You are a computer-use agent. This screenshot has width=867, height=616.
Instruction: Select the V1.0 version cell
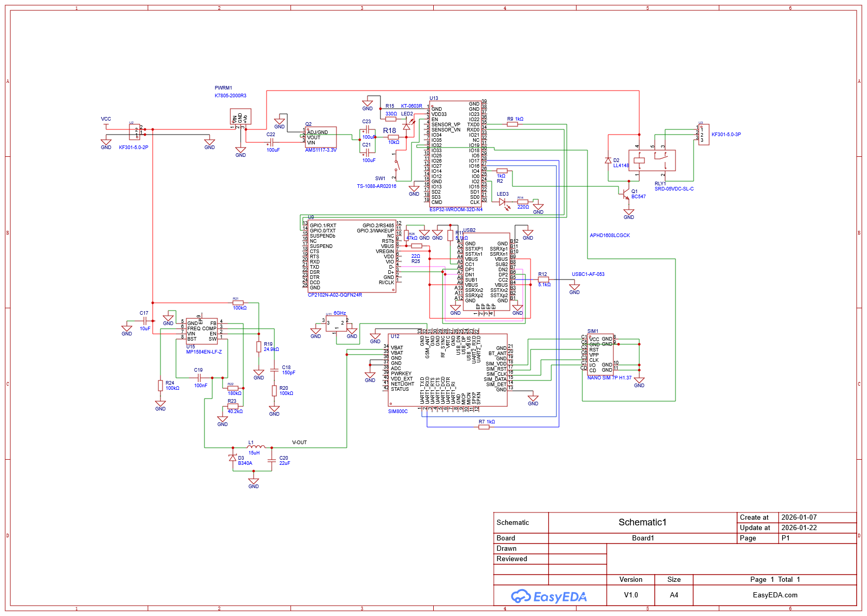tap(630, 595)
